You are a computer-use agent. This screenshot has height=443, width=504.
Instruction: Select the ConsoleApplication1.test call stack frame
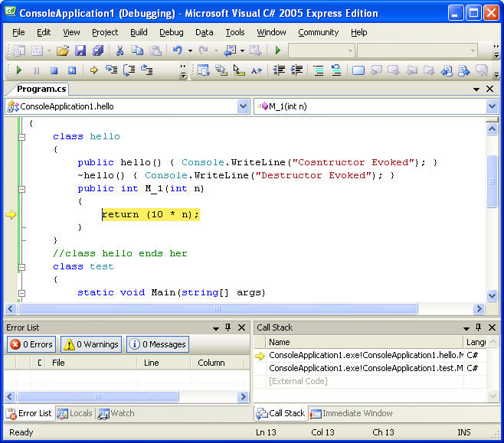[365, 368]
